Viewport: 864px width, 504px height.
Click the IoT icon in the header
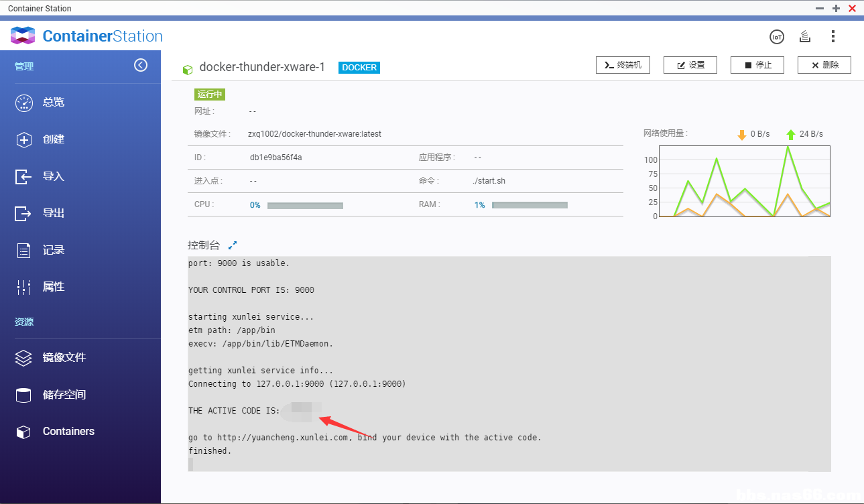coord(777,37)
